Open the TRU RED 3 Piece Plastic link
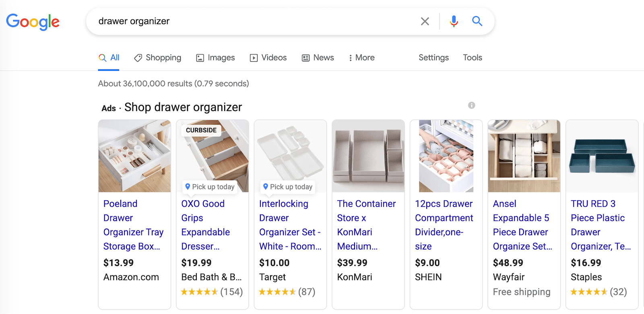The image size is (644, 314). tap(601, 225)
